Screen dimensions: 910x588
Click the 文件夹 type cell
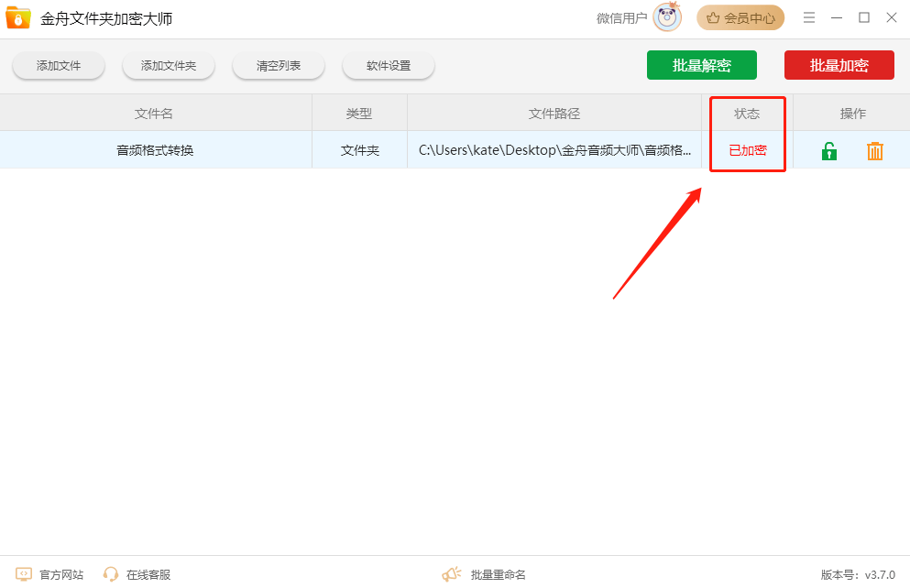click(x=360, y=150)
